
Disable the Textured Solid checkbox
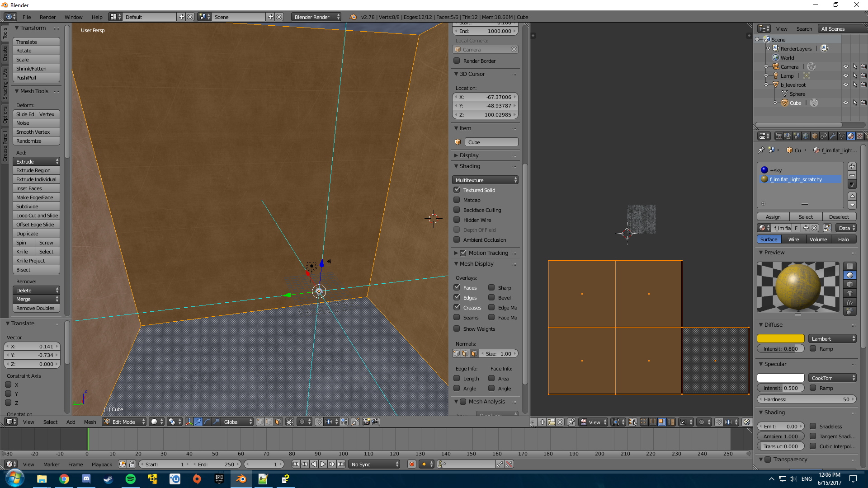[457, 190]
